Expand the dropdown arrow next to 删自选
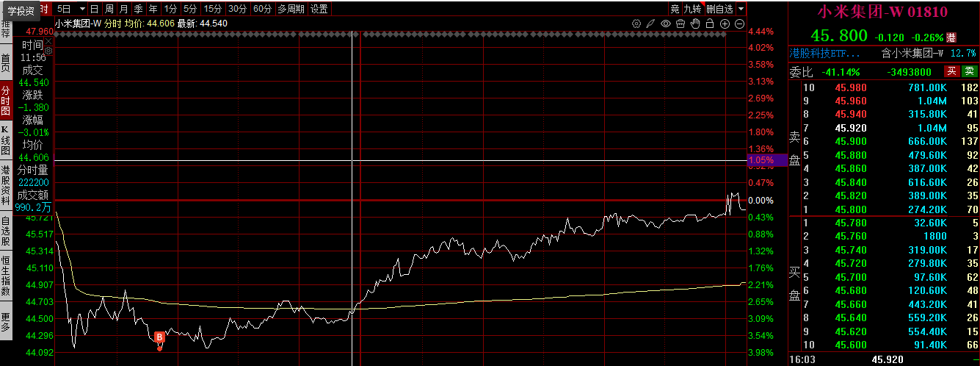 (741, 9)
